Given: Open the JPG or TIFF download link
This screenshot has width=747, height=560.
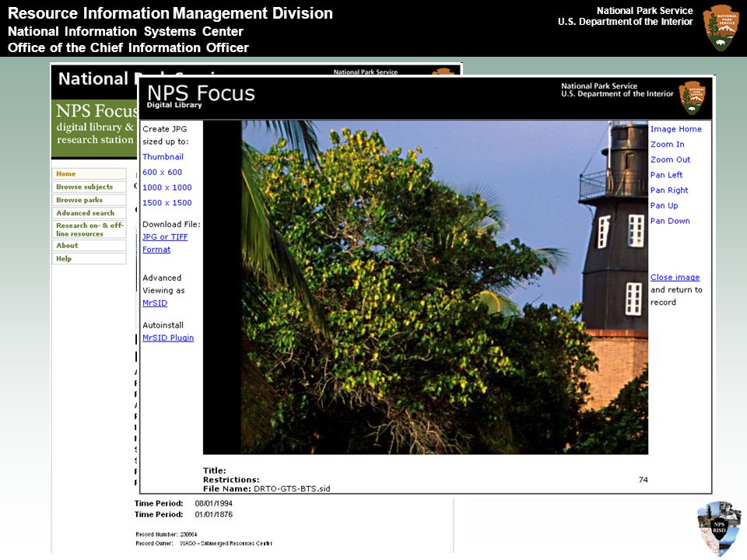Looking at the screenshot, I should 165,236.
